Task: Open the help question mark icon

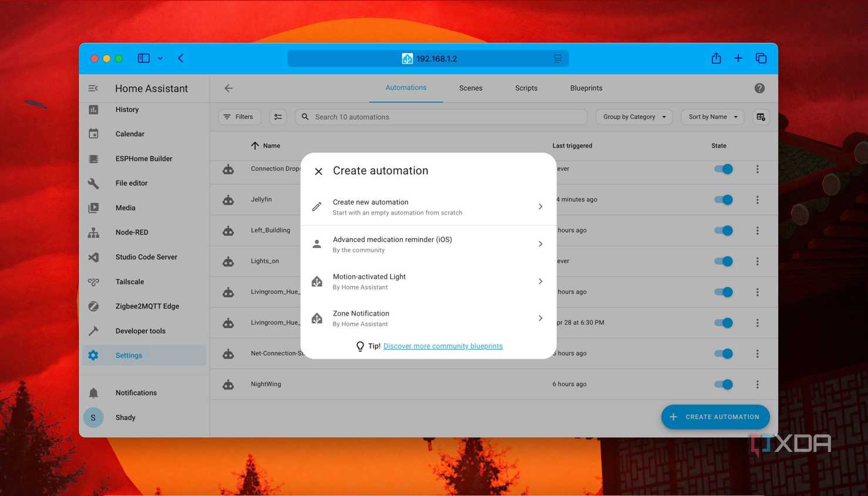Action: (x=759, y=88)
